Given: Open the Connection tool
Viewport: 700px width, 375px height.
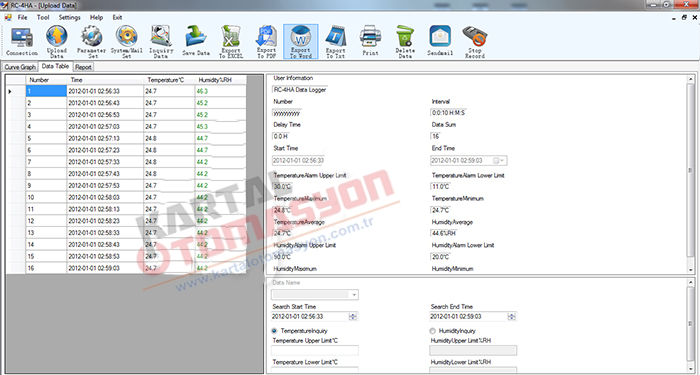Looking at the screenshot, I should click(x=21, y=41).
